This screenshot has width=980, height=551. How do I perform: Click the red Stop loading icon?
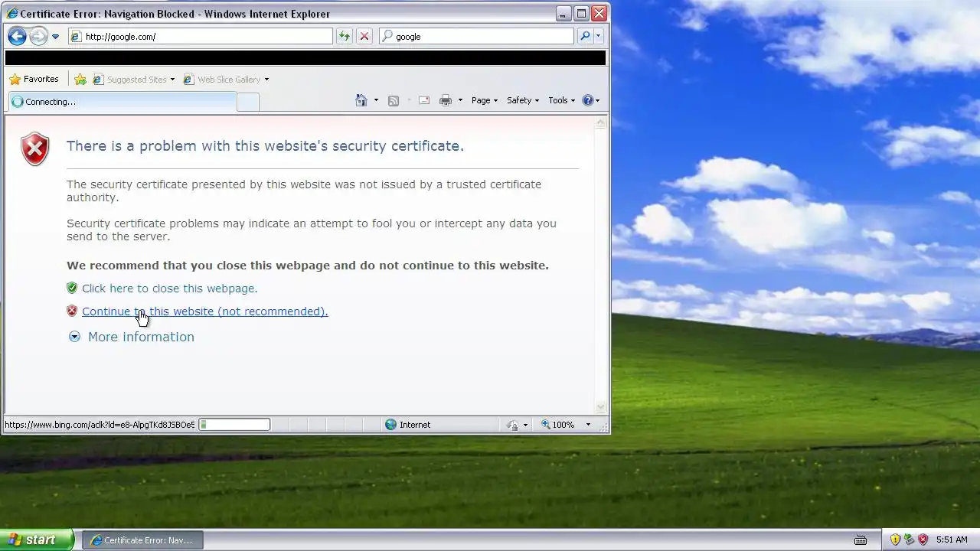coord(364,36)
